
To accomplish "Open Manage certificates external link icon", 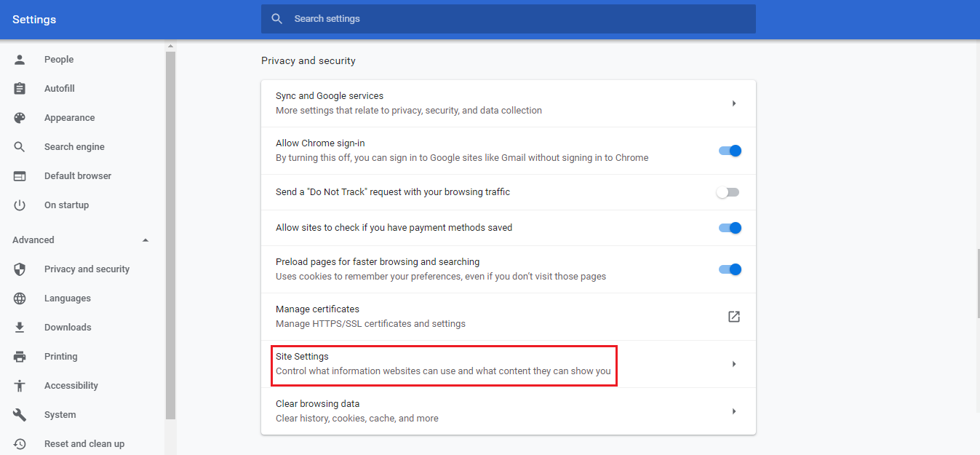I will click(x=733, y=317).
